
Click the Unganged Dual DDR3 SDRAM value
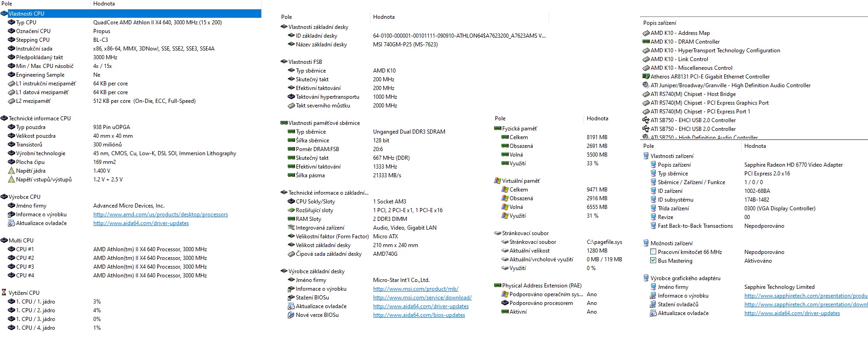coord(409,132)
